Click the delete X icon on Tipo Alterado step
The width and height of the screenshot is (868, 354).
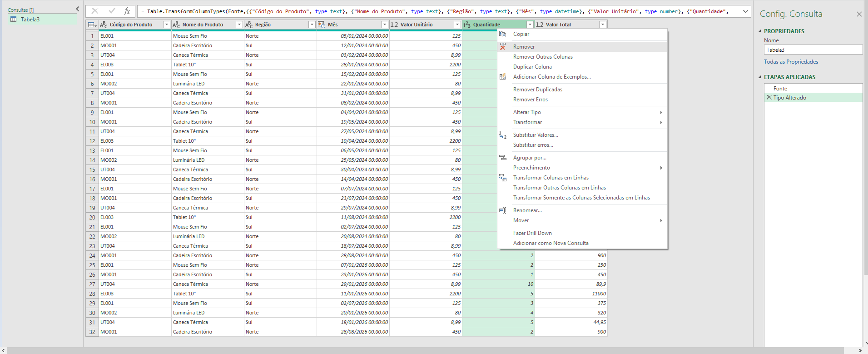[x=769, y=97]
